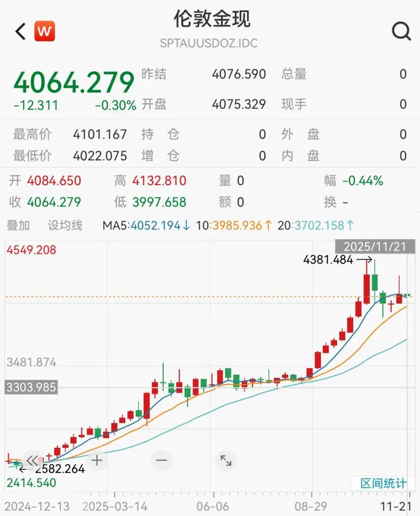The image size is (420, 516).
Task: Enter fullscreen with the diagonal arrows icon
Action: coord(226,460)
